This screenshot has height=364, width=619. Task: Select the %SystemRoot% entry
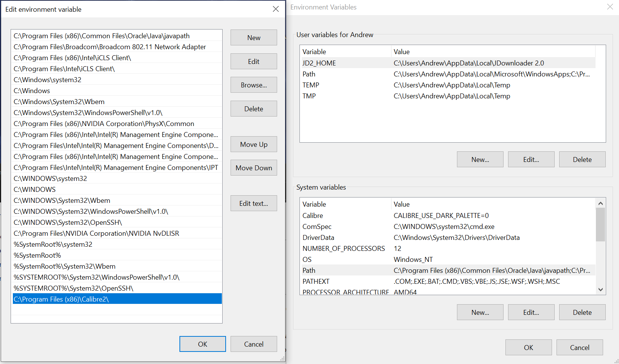pos(117,255)
